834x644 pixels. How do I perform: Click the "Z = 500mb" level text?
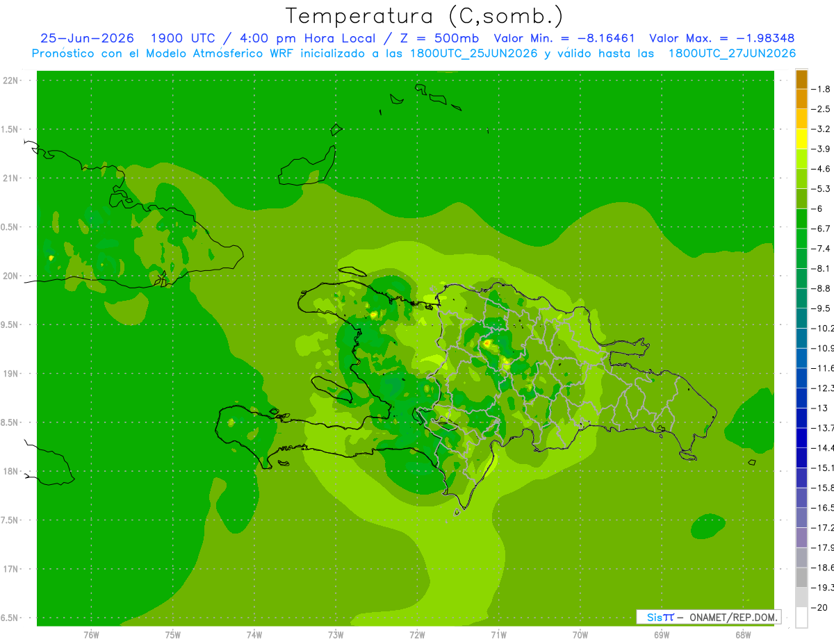coord(436,38)
